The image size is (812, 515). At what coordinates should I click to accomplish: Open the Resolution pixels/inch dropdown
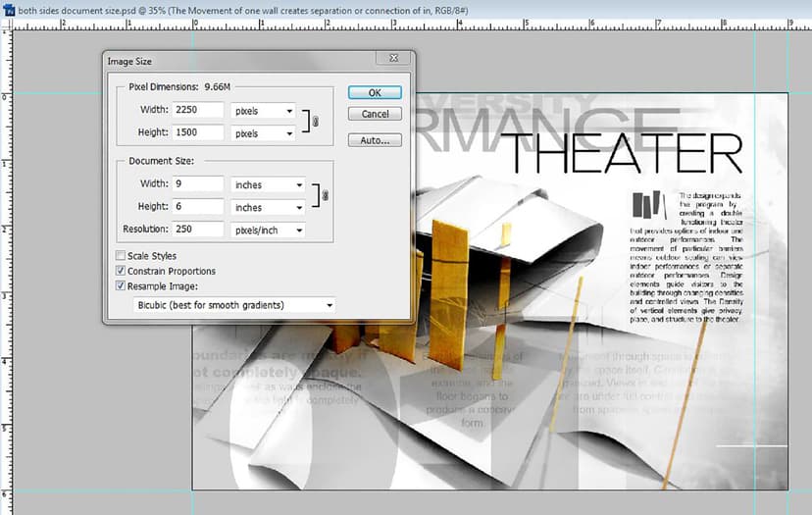click(267, 230)
